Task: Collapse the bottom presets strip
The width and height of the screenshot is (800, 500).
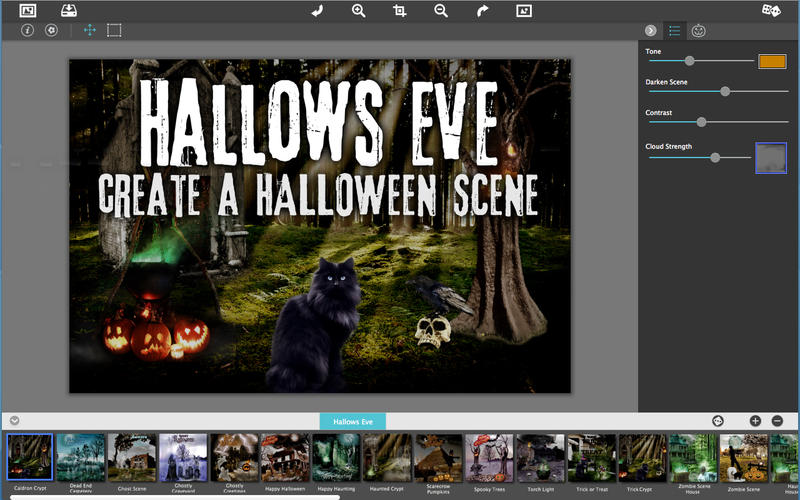Action: tap(15, 421)
